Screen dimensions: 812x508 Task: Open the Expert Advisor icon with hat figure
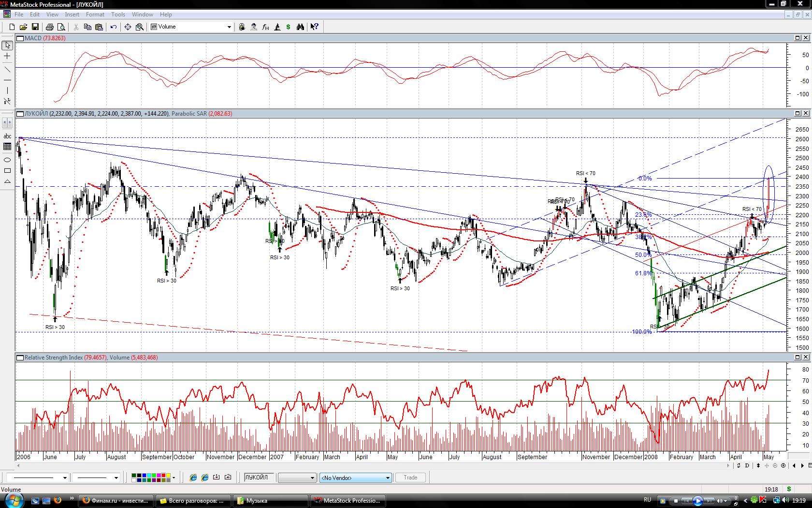click(254, 27)
